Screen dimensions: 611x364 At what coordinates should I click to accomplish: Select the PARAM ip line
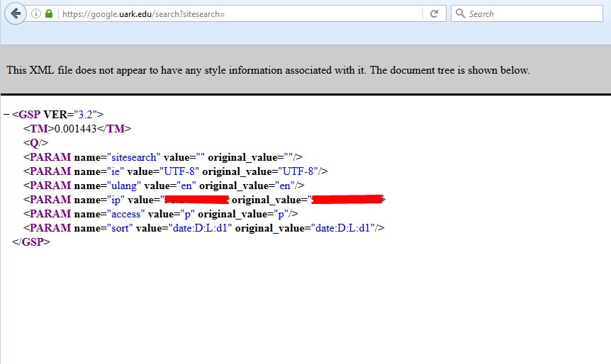click(x=205, y=200)
